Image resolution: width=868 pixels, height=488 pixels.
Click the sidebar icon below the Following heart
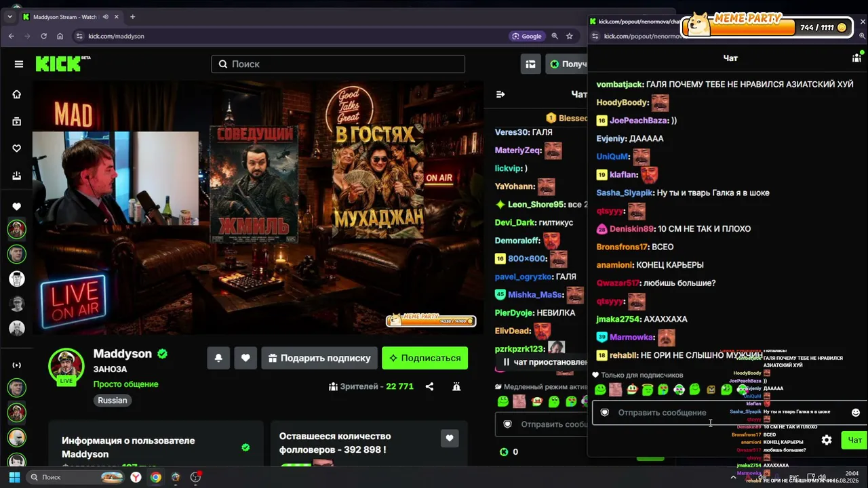pos(17,176)
